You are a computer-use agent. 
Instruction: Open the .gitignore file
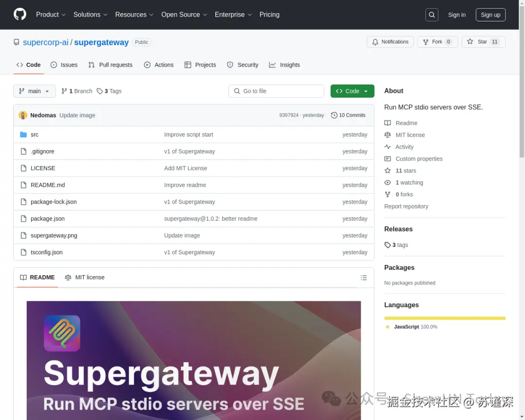tap(42, 151)
